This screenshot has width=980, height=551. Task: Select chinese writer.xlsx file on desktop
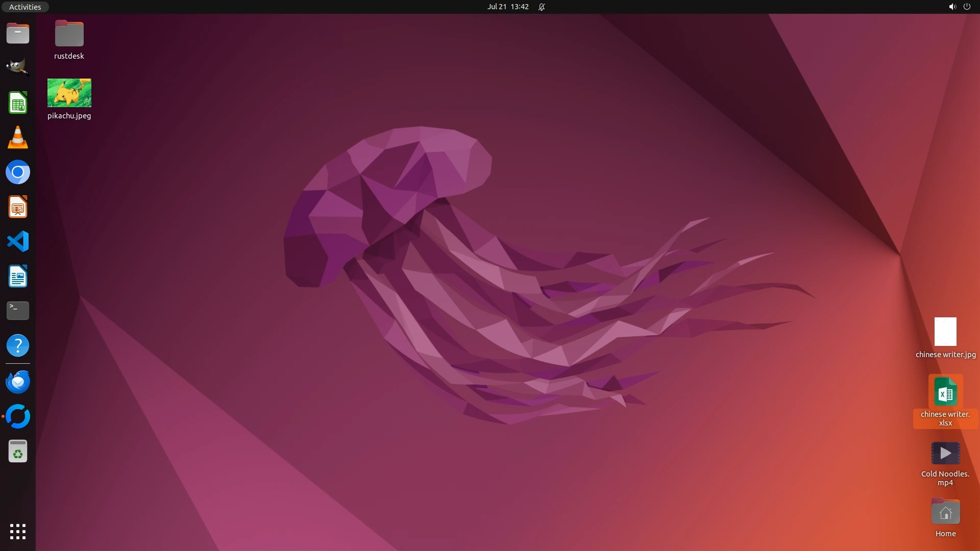945,392
